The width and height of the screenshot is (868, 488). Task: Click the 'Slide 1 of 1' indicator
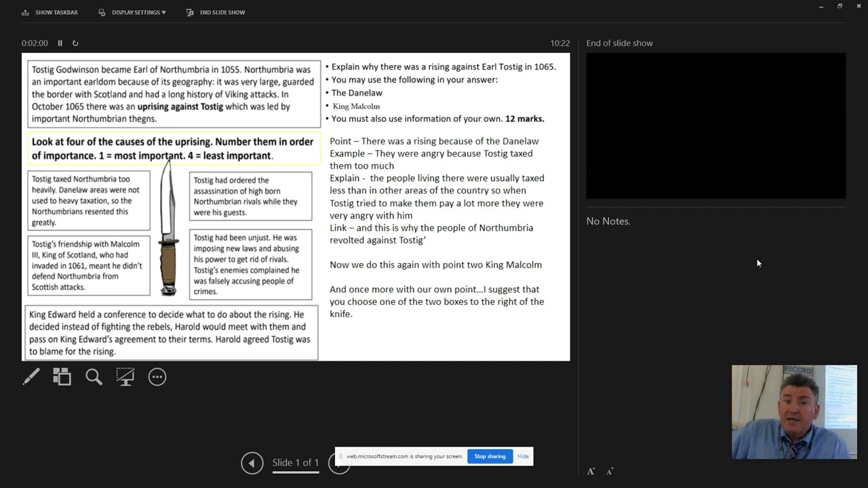click(296, 463)
